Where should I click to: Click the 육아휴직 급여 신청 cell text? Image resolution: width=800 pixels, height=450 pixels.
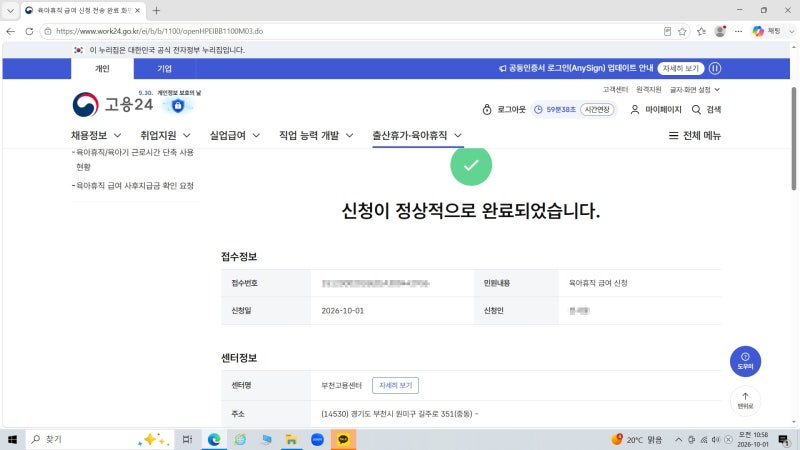point(598,283)
